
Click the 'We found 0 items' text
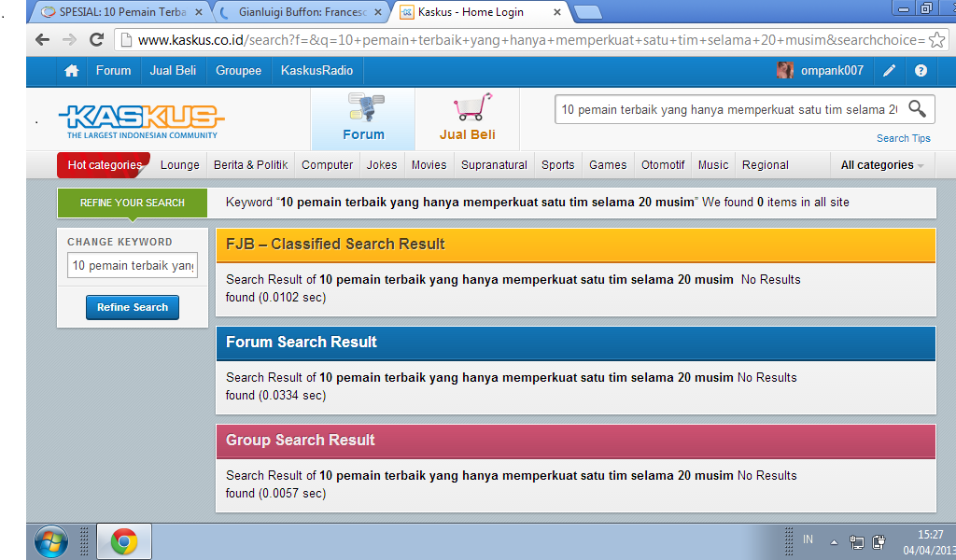[x=776, y=203]
